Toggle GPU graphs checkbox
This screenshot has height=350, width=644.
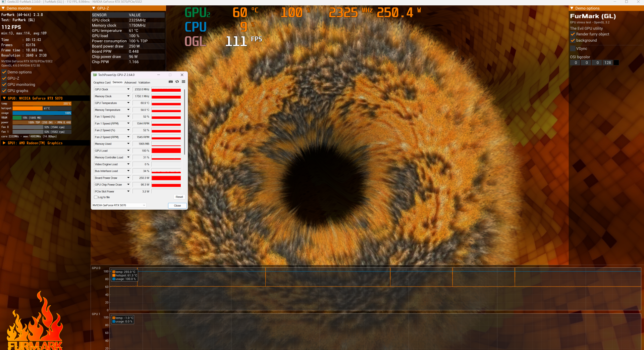(4, 91)
